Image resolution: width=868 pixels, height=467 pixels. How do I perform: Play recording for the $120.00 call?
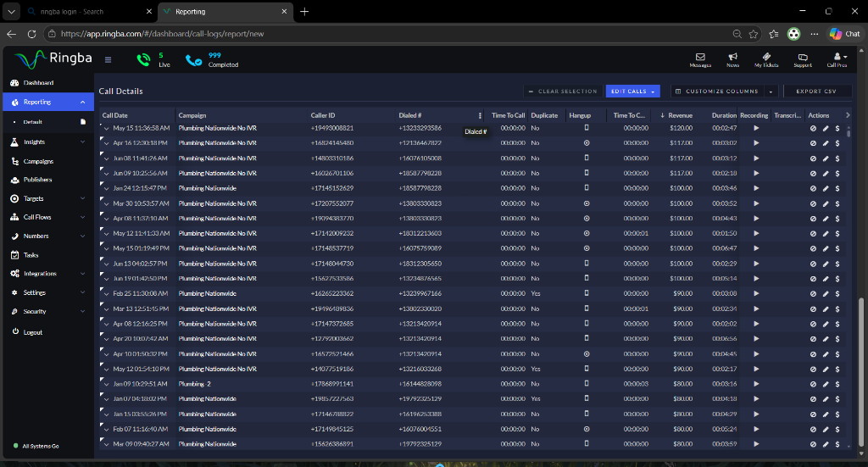[756, 128]
